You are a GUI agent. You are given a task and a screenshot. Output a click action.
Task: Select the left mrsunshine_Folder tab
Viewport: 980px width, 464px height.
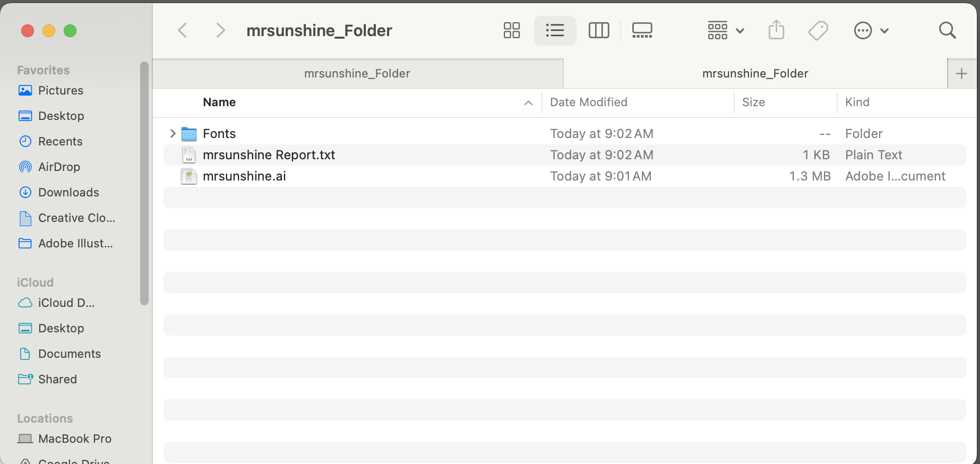pyautogui.click(x=357, y=73)
